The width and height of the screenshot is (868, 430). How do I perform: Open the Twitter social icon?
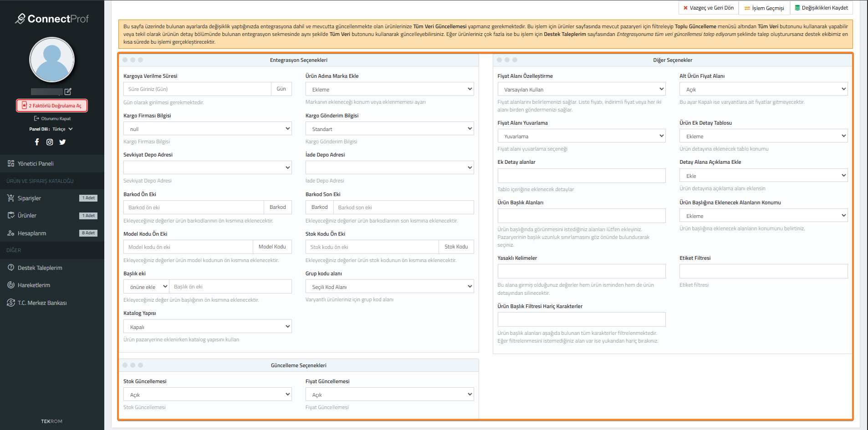click(x=62, y=142)
